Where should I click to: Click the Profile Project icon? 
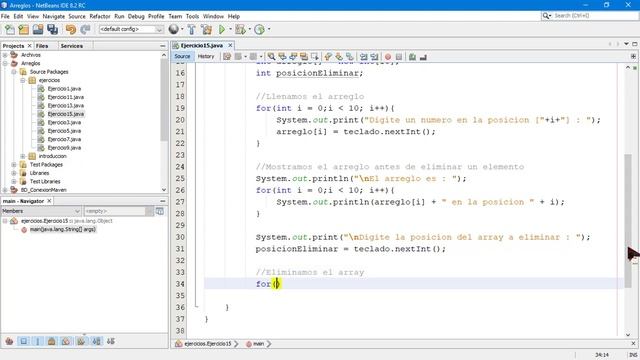259,29
